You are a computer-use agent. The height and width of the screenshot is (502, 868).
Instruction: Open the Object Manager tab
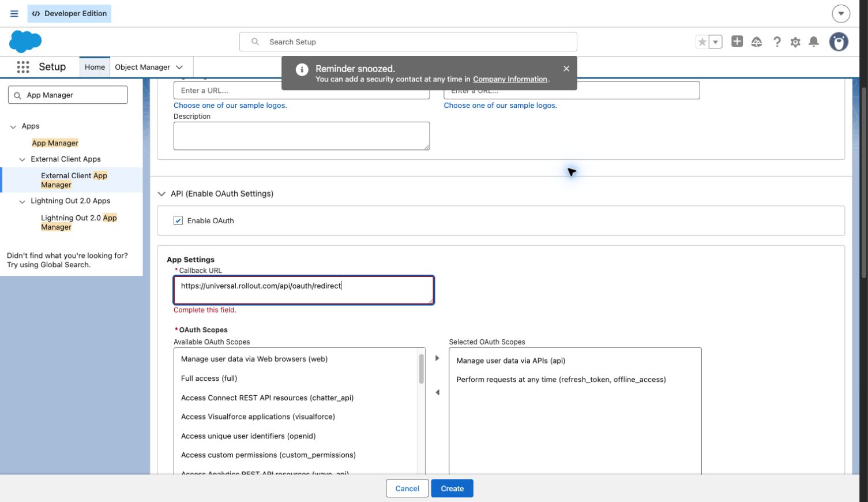[x=142, y=67]
